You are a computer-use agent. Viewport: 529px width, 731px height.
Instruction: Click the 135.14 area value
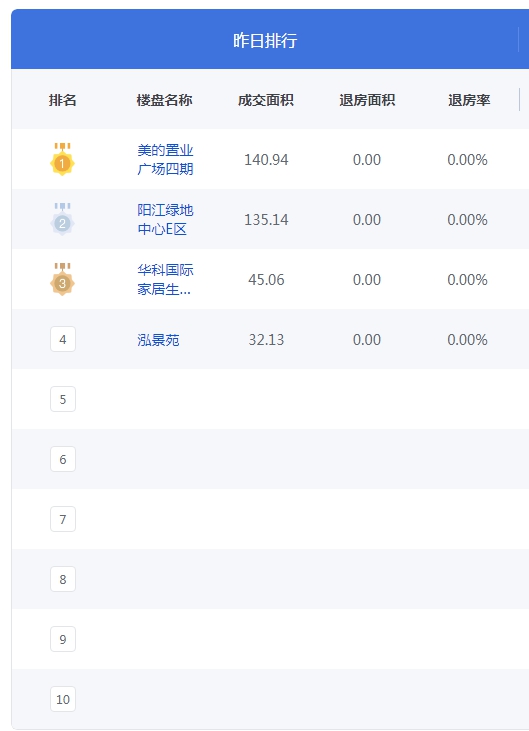pos(266,220)
